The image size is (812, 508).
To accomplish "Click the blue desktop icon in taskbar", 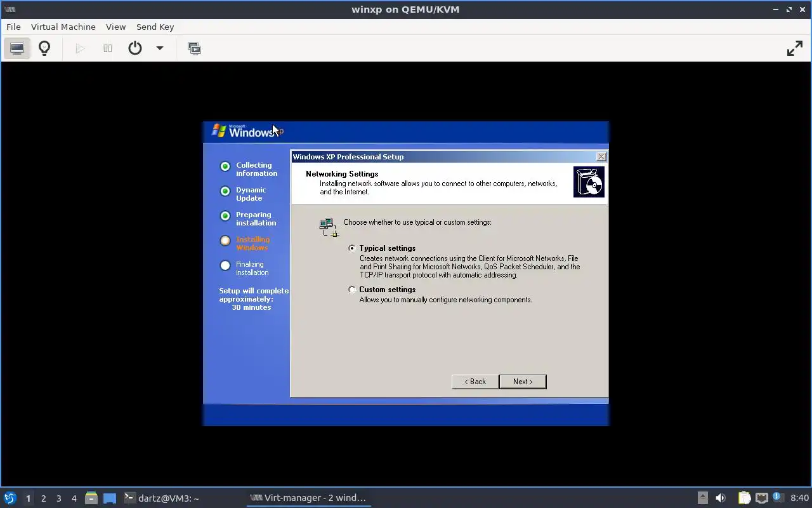I will point(110,498).
